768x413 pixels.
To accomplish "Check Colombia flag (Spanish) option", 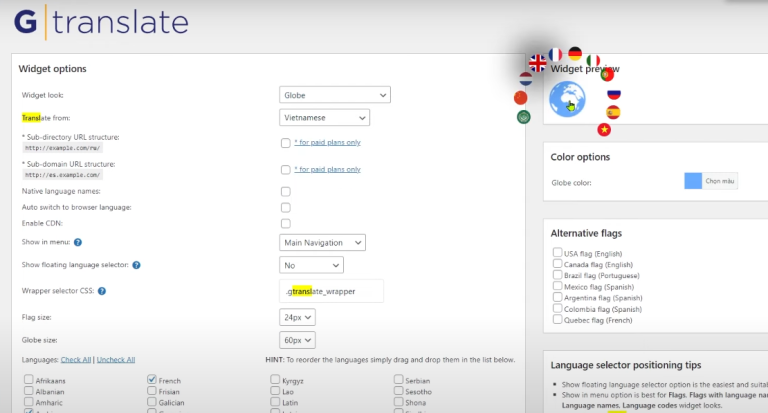I will point(557,308).
